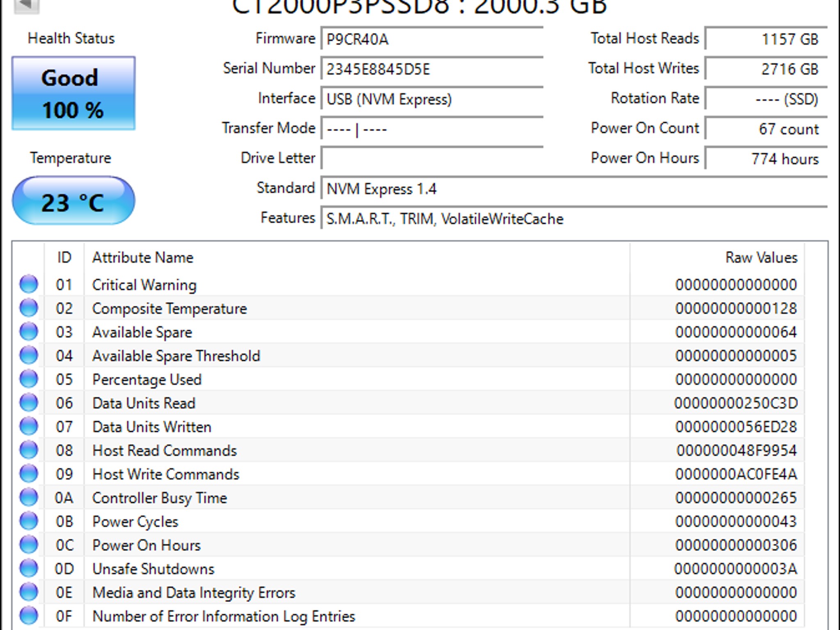The image size is (840, 630).
Task: Select the Controller Busy Time attribute name
Action: pyautogui.click(x=160, y=498)
